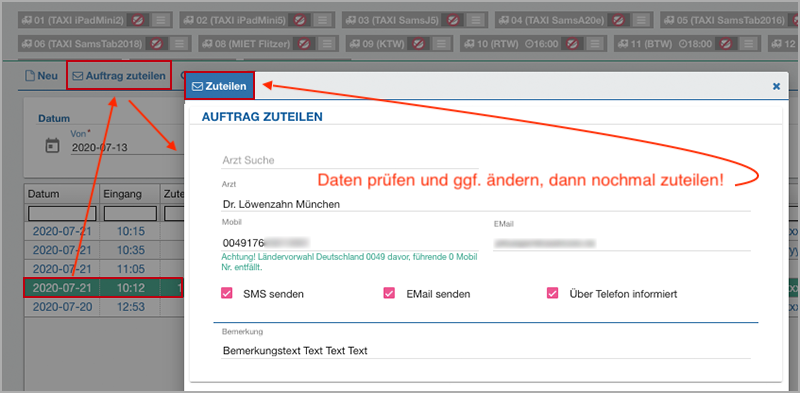The width and height of the screenshot is (800, 393).
Task: Toggle the EMail senden checkbox
Action: [389, 293]
